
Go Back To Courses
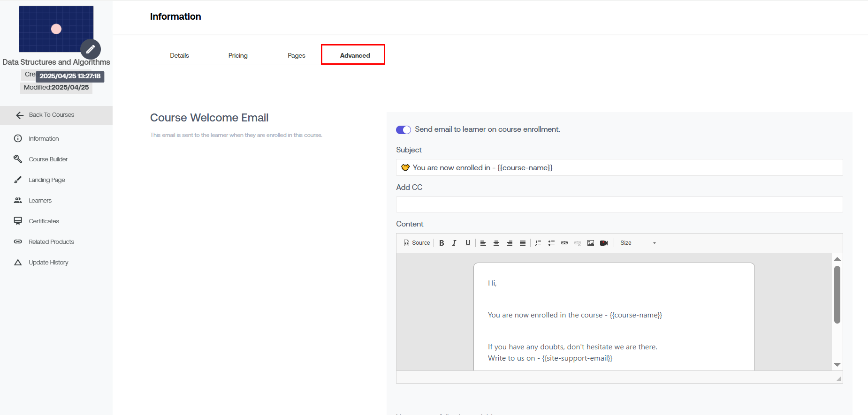[51, 115]
